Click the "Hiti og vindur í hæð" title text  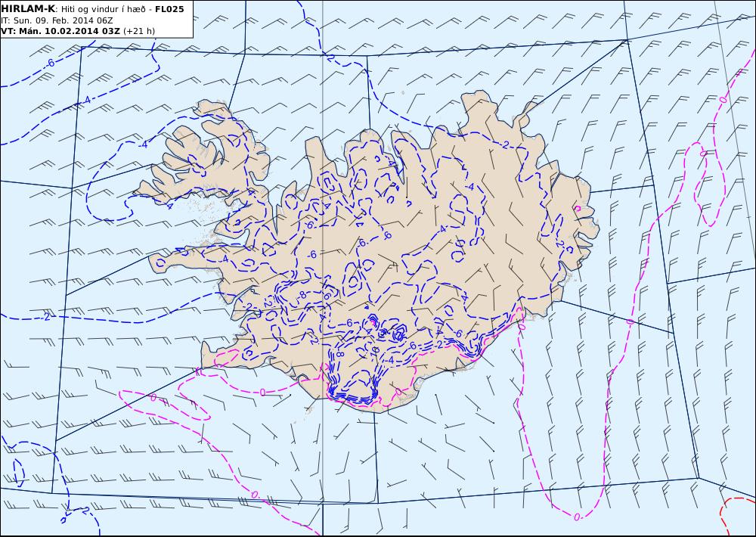coord(103,10)
